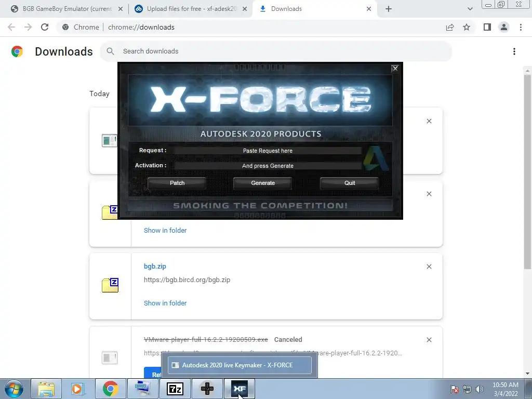This screenshot has width=532, height=399.
Task: Close the Downloads tab
Action: [369, 9]
